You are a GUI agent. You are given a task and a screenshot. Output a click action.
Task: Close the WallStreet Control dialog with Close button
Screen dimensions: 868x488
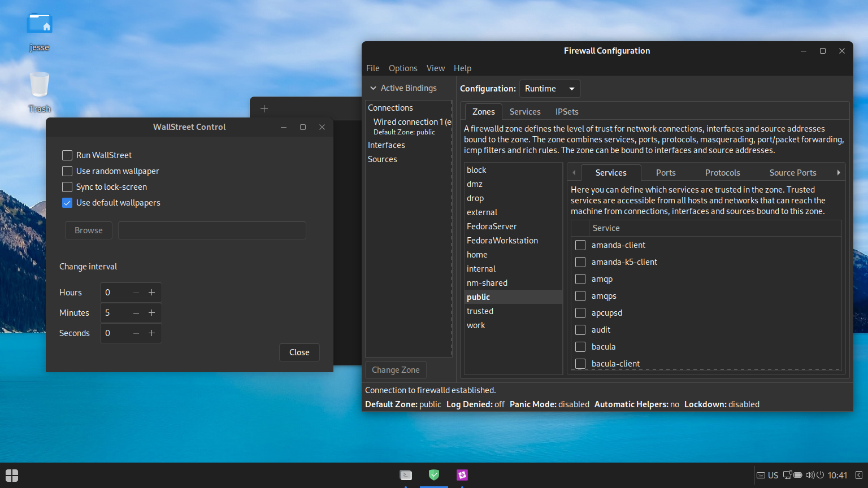300,352
